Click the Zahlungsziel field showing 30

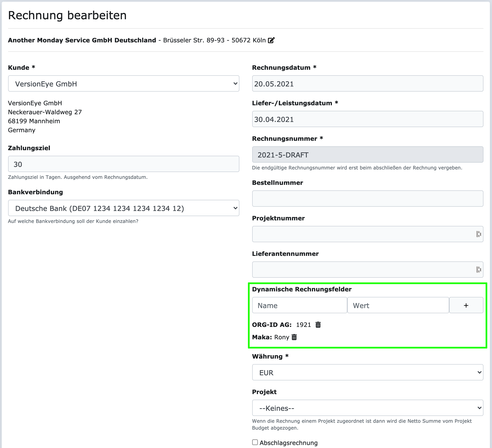124,164
